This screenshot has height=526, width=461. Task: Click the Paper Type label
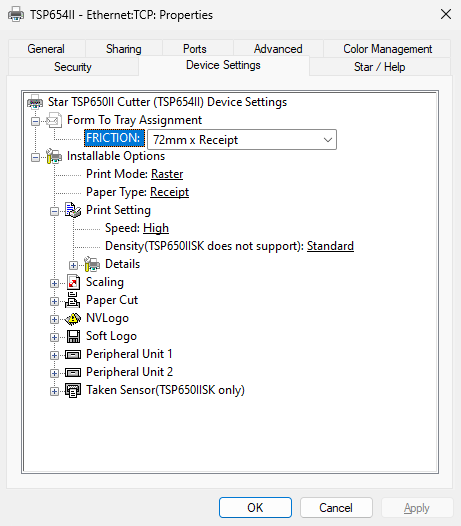116,192
